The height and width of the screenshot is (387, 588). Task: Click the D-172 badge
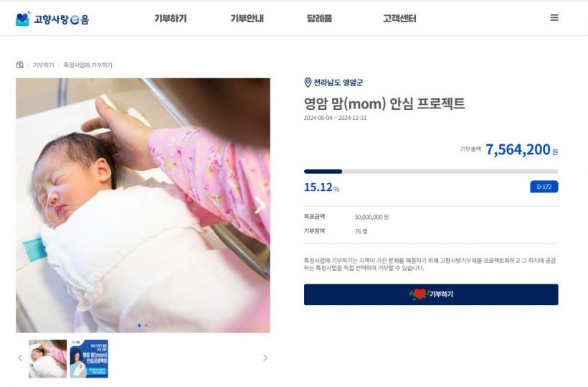544,187
